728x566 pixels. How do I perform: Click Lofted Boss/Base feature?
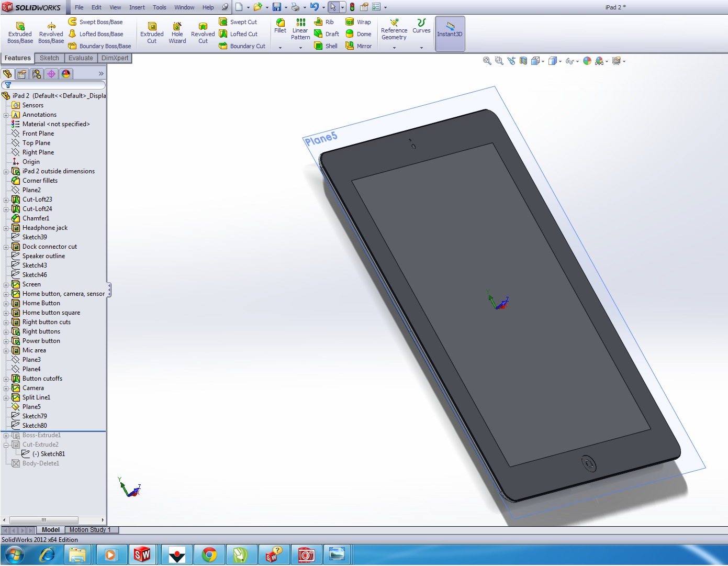[x=95, y=34]
